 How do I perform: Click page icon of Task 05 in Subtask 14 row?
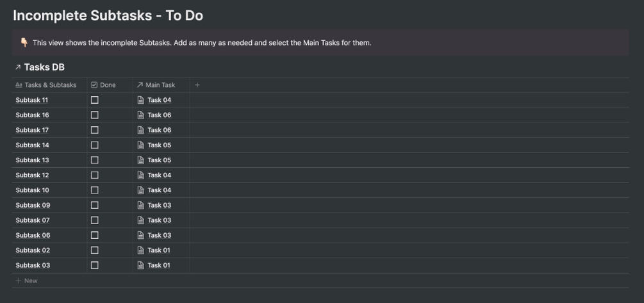pos(141,145)
